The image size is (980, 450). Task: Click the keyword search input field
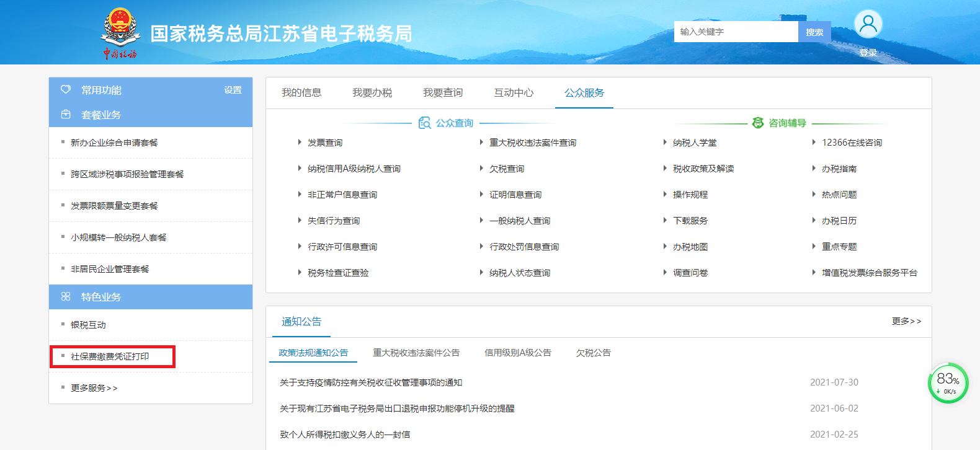point(736,32)
